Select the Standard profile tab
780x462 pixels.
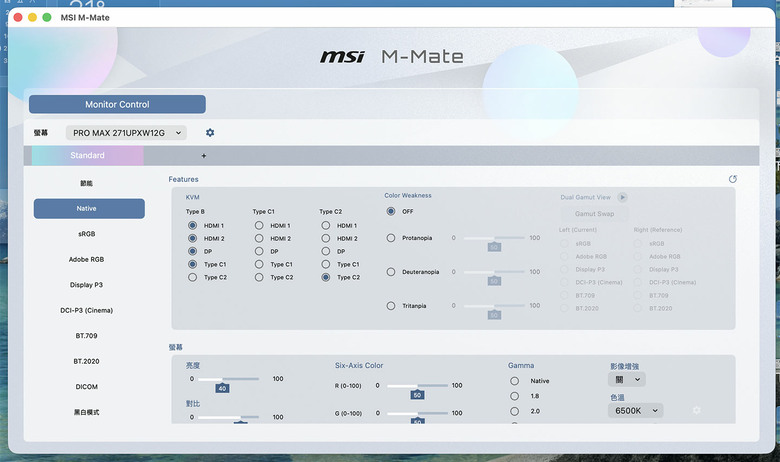point(88,156)
